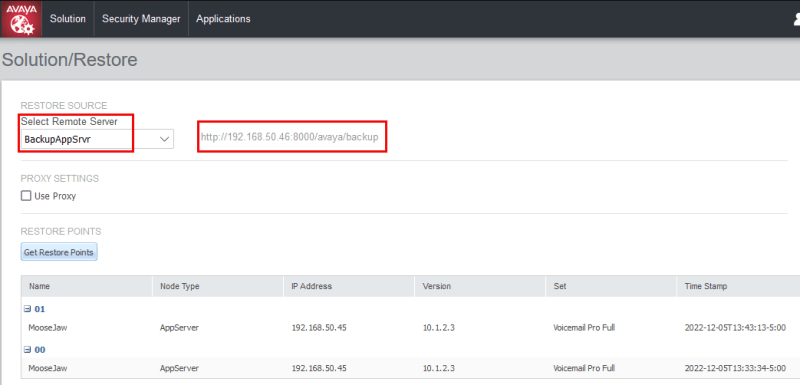This screenshot has width=800, height=385.
Task: Click Voicemail Pro Full in group 01
Action: pyautogui.click(x=584, y=327)
